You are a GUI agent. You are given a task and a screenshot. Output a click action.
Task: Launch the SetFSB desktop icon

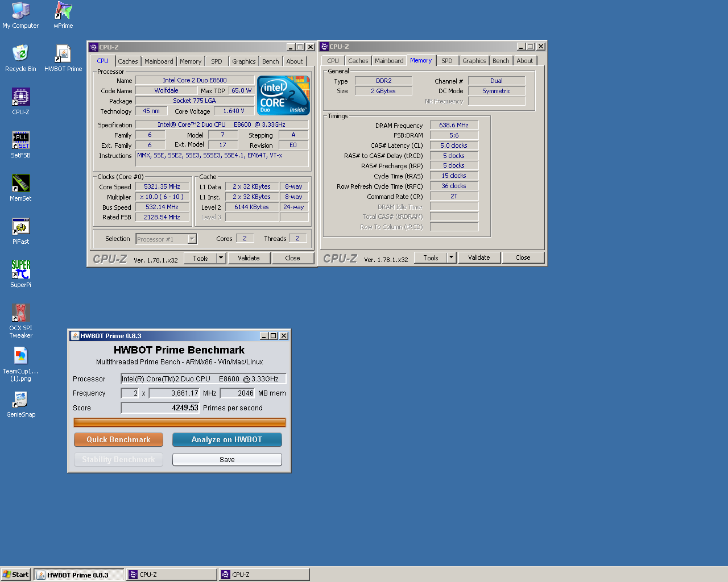tap(20, 145)
